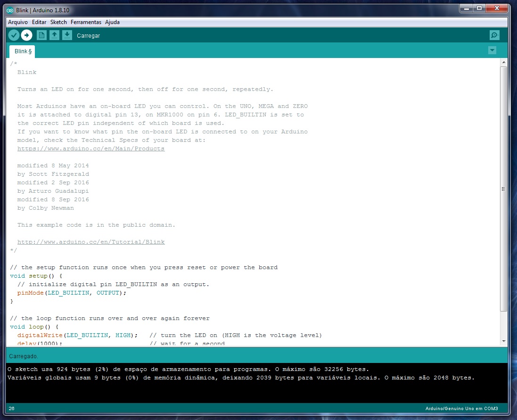Open a sketch using the Open icon
Screen dimensions: 517x420
click(x=55, y=35)
